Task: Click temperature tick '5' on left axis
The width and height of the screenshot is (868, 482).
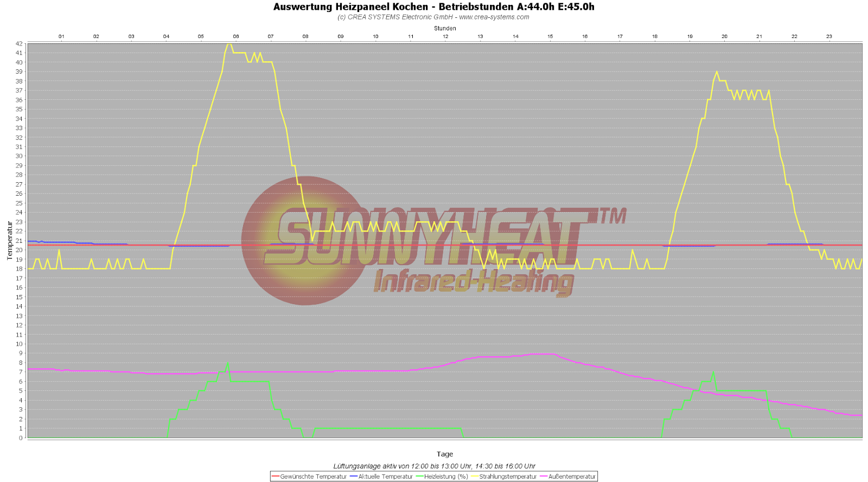Action: coord(21,391)
